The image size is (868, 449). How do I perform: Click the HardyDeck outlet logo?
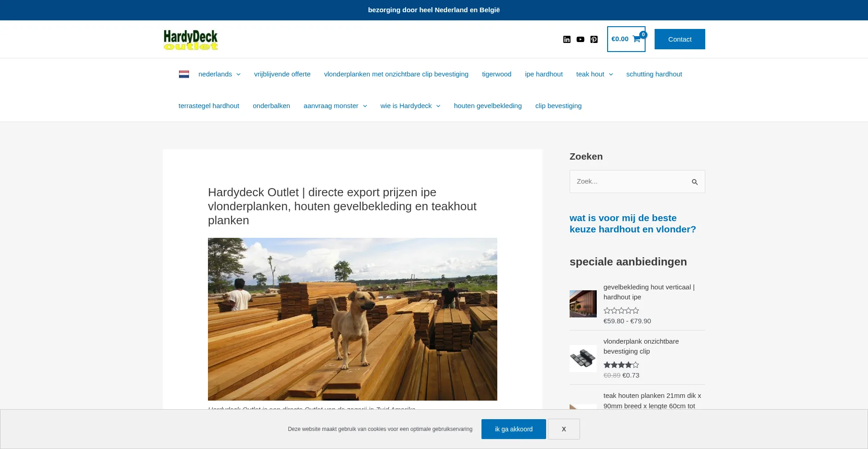(190, 39)
